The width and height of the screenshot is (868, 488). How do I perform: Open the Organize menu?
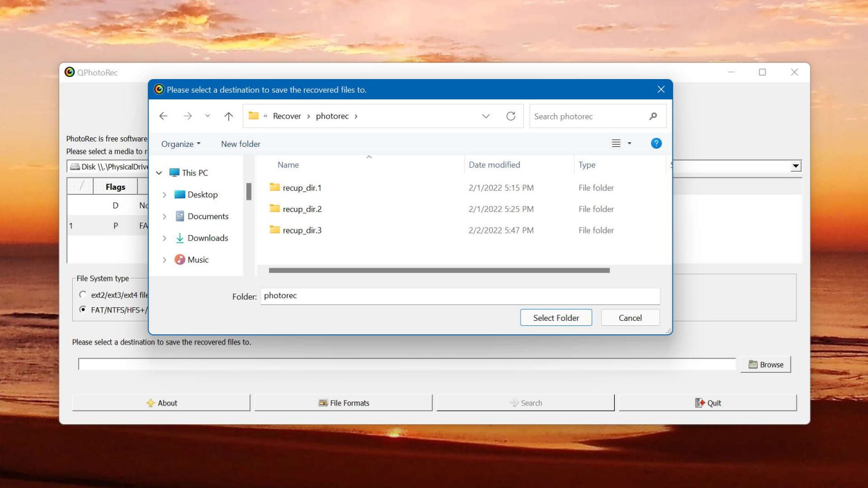point(180,144)
